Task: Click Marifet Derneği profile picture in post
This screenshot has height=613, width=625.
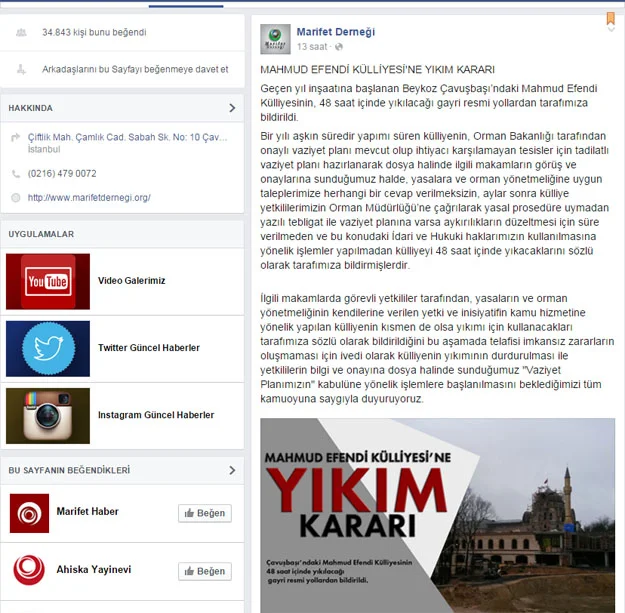Action: tap(276, 39)
